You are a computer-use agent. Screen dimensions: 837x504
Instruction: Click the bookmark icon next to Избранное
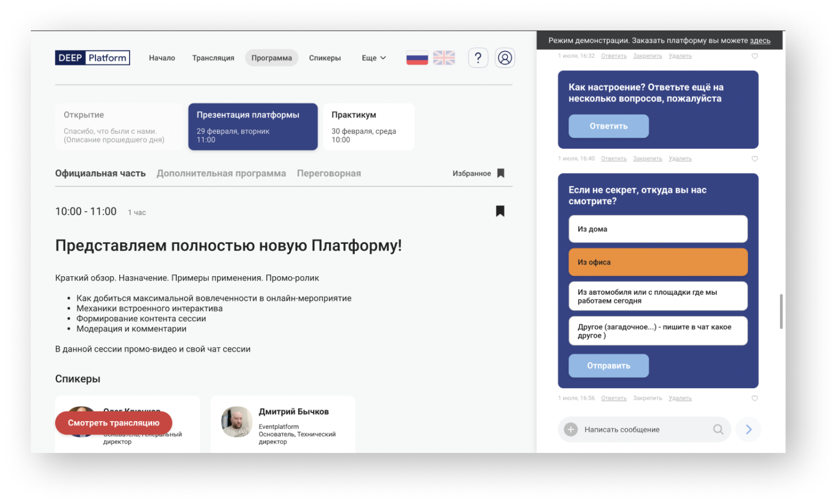pos(500,173)
